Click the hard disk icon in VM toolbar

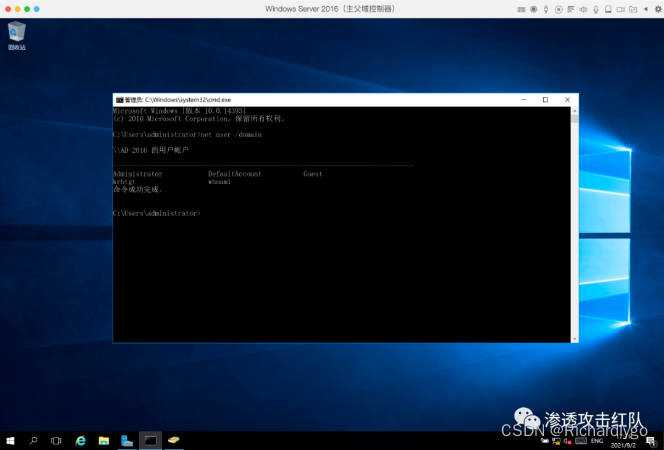pyautogui.click(x=608, y=9)
